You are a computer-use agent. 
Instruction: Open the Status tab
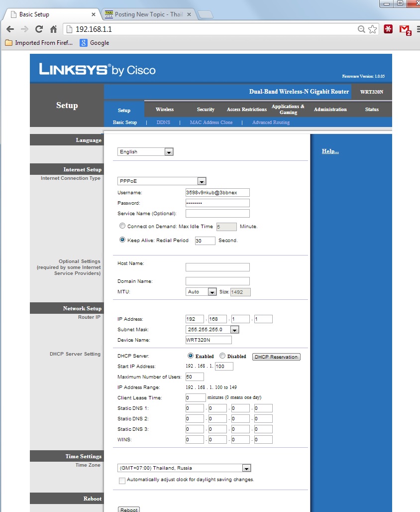coord(372,110)
